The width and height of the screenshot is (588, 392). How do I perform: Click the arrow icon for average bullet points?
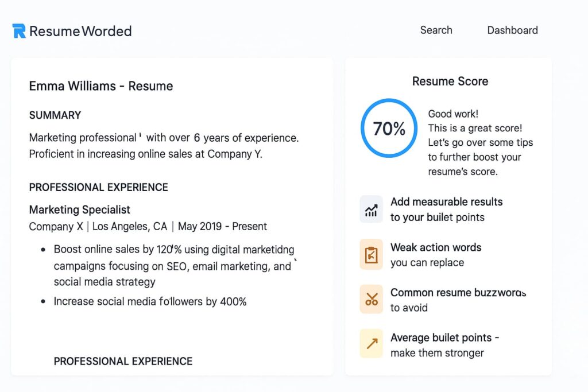(x=371, y=343)
